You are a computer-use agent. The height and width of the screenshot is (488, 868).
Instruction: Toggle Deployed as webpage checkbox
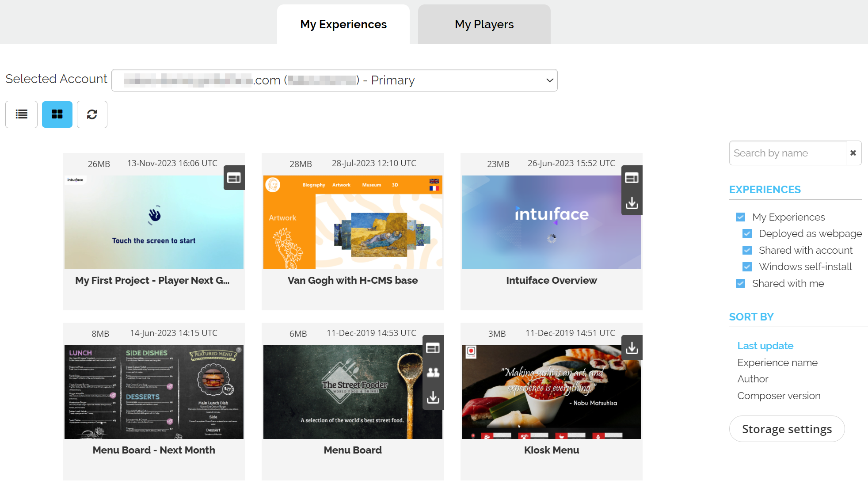click(747, 233)
